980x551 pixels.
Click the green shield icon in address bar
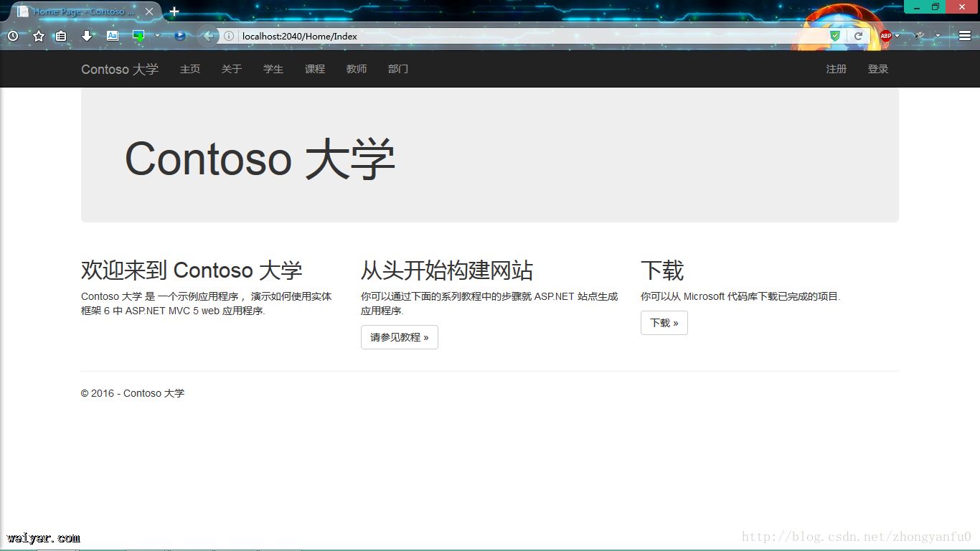(x=834, y=36)
